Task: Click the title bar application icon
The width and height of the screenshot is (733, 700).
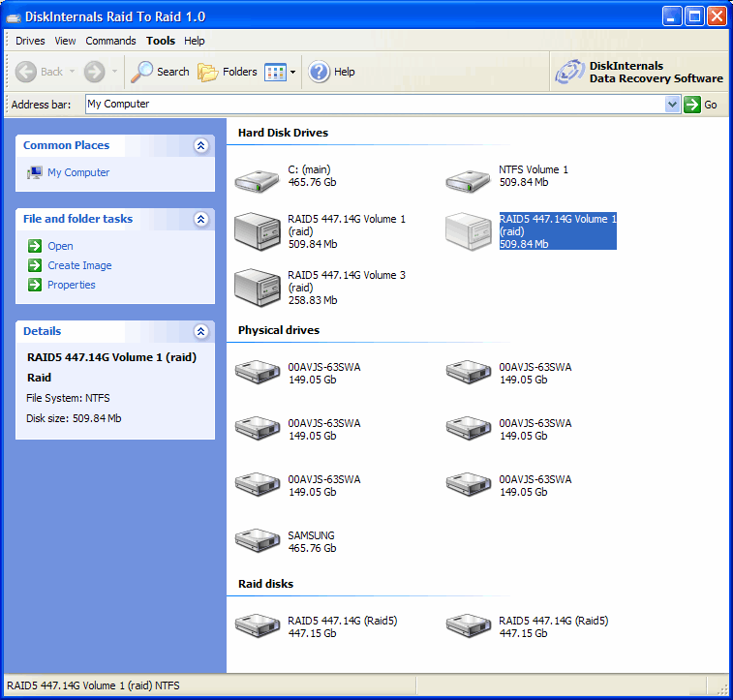Action: coord(14,17)
